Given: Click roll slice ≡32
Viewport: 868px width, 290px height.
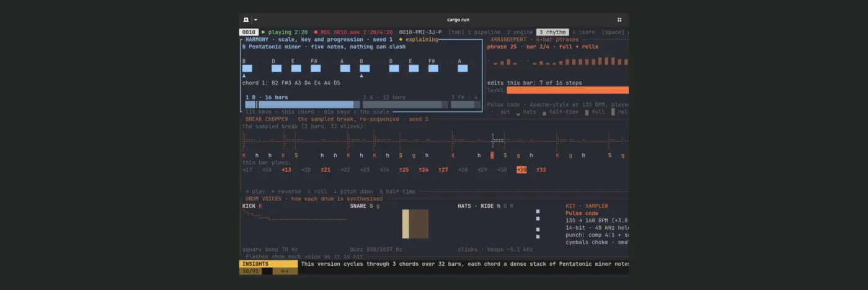Looking at the screenshot, I should tap(541, 170).
